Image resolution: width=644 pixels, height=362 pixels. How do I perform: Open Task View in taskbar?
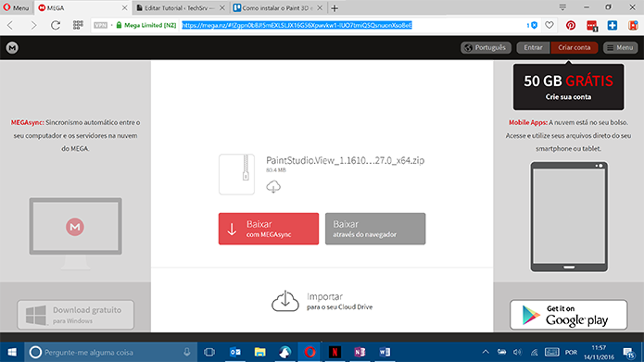pos(209,352)
